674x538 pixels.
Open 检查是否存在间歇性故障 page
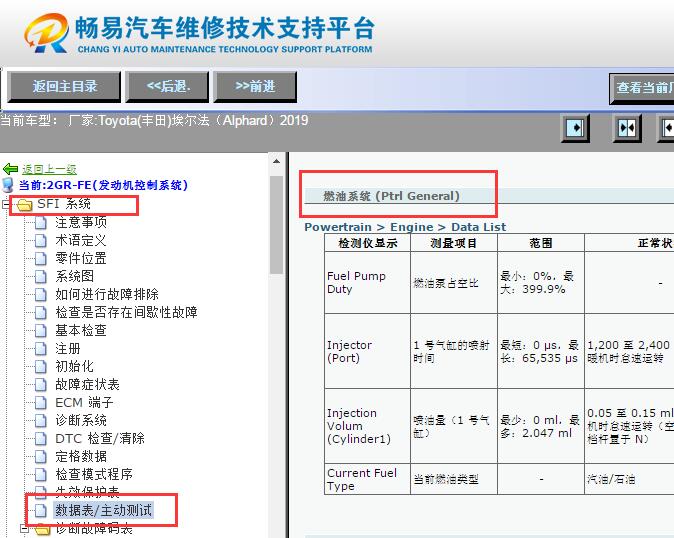pyautogui.click(x=126, y=312)
